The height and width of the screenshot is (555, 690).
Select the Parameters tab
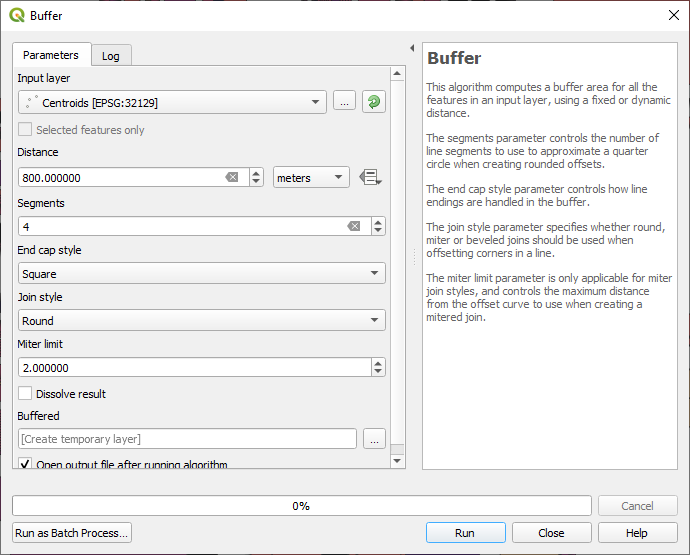51,55
